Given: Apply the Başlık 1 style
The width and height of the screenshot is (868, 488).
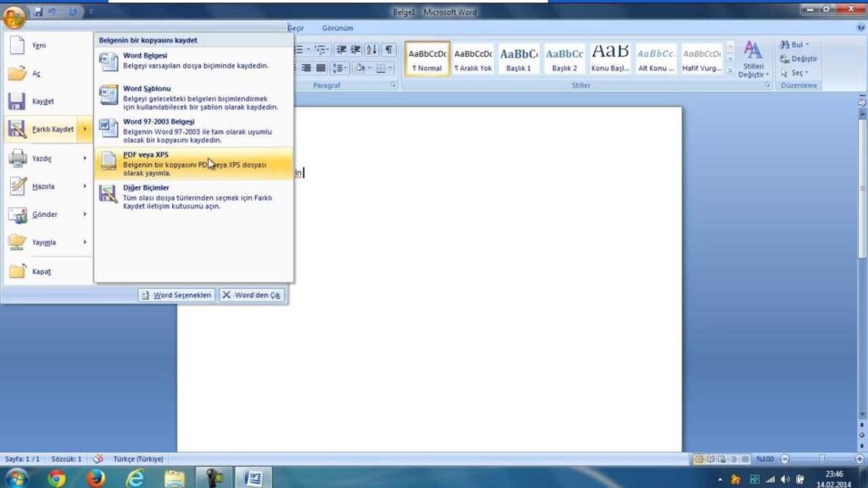Looking at the screenshot, I should [x=519, y=58].
